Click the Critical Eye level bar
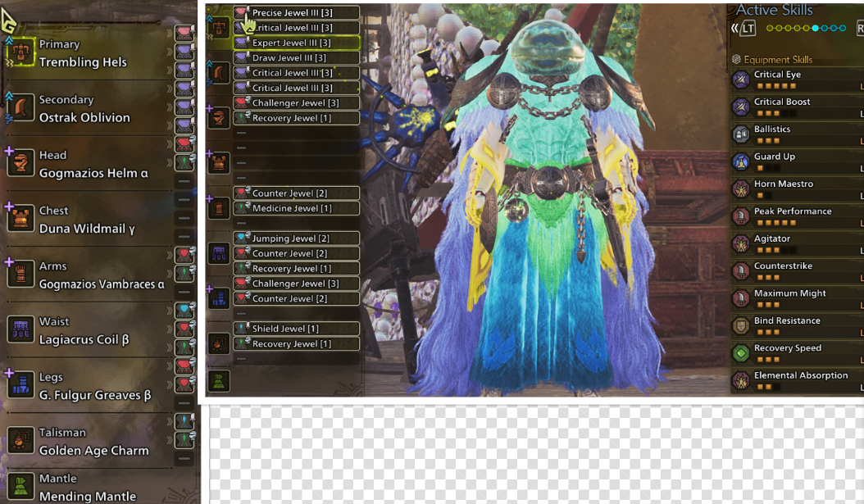Image resolution: width=864 pixels, height=504 pixels. 776,87
